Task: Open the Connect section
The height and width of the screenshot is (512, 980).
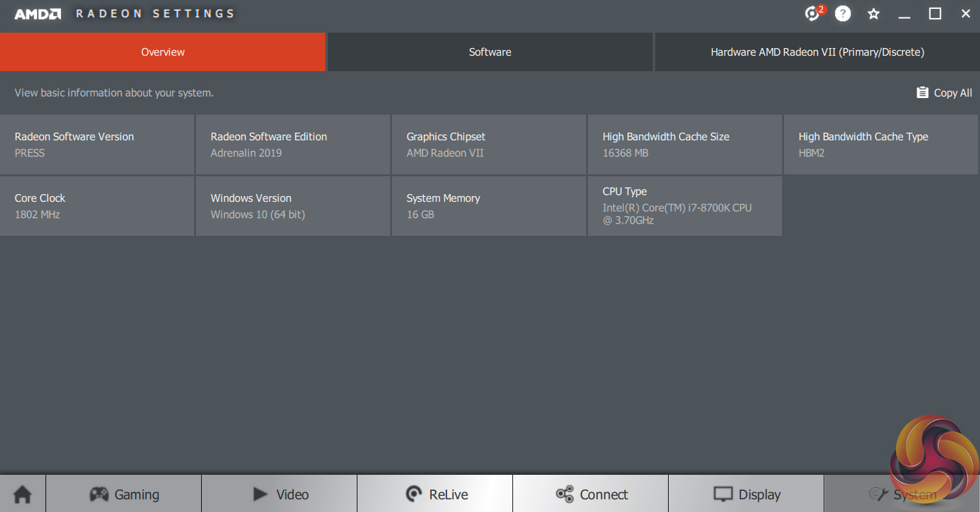Action: 591,494
